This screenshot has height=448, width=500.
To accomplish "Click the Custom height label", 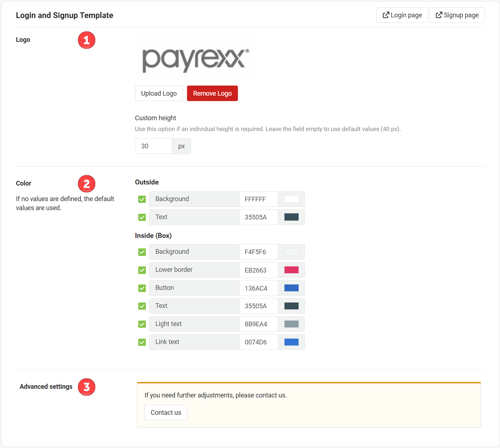I will click(156, 118).
